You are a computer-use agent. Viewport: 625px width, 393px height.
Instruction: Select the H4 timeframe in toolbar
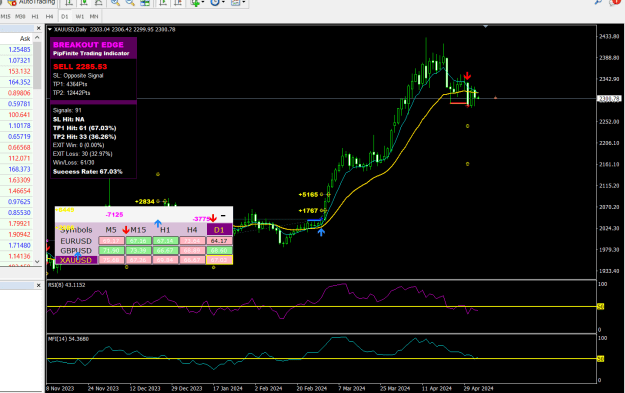[x=49, y=16]
